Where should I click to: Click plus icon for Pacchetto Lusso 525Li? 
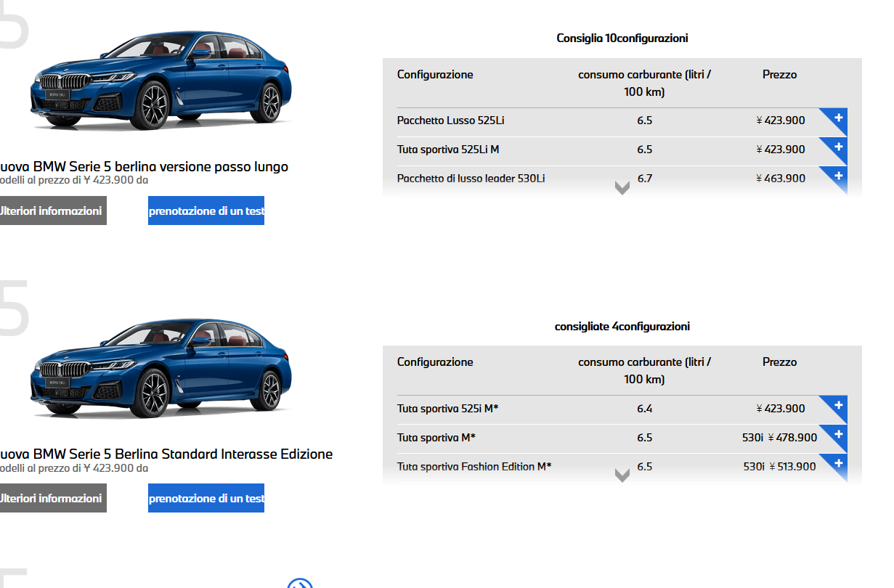pos(837,118)
